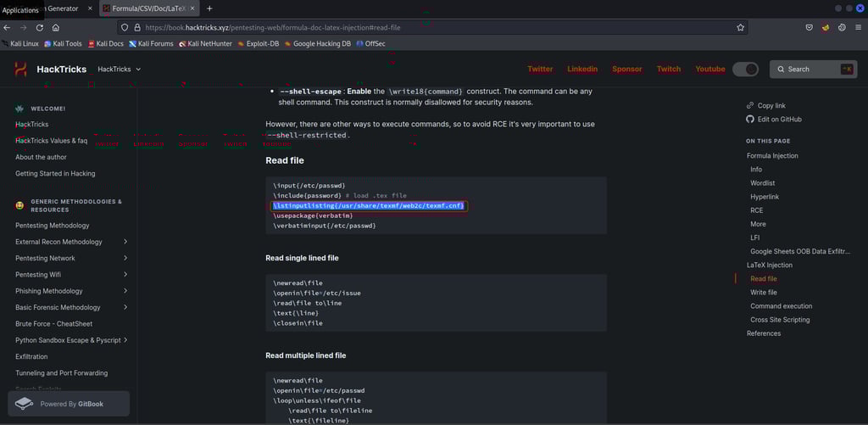868x425 pixels.
Task: Open the HackTricks dropdown in header
Action: pyautogui.click(x=119, y=70)
